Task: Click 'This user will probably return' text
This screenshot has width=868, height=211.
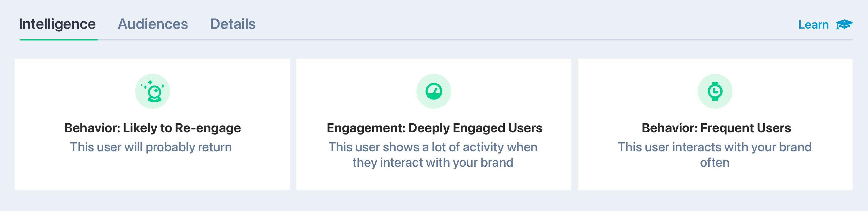Action: pyautogui.click(x=151, y=147)
